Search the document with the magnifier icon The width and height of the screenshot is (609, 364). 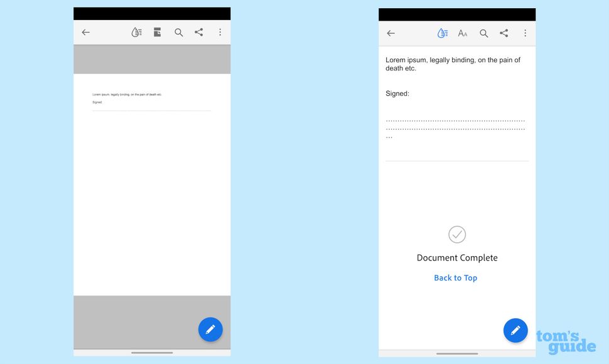click(179, 32)
